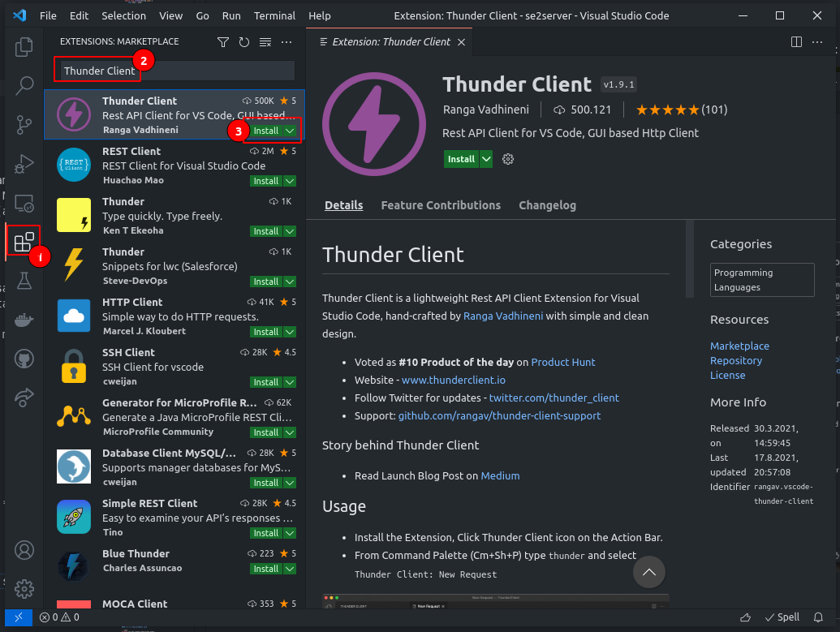
Task: Open the Selection menu
Action: [123, 15]
